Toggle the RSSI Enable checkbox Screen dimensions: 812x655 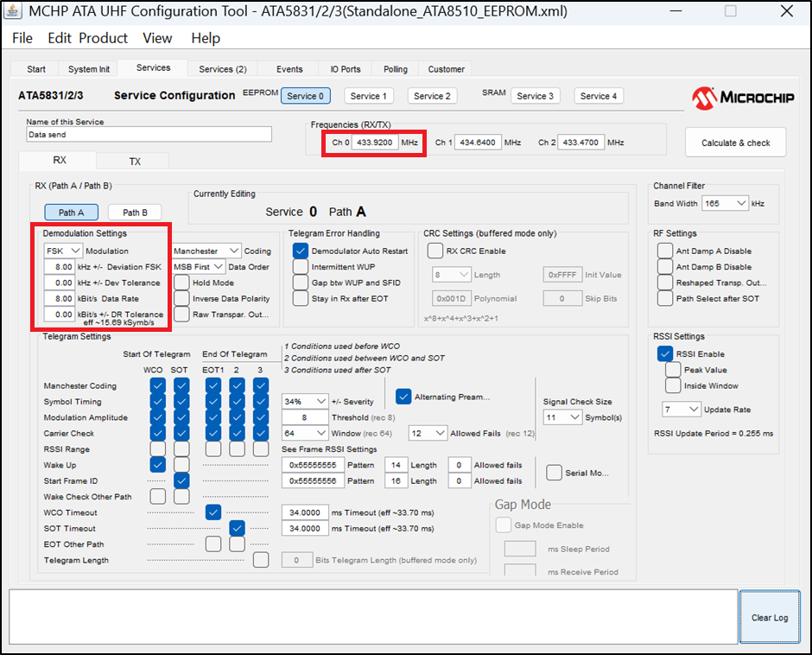pos(665,354)
